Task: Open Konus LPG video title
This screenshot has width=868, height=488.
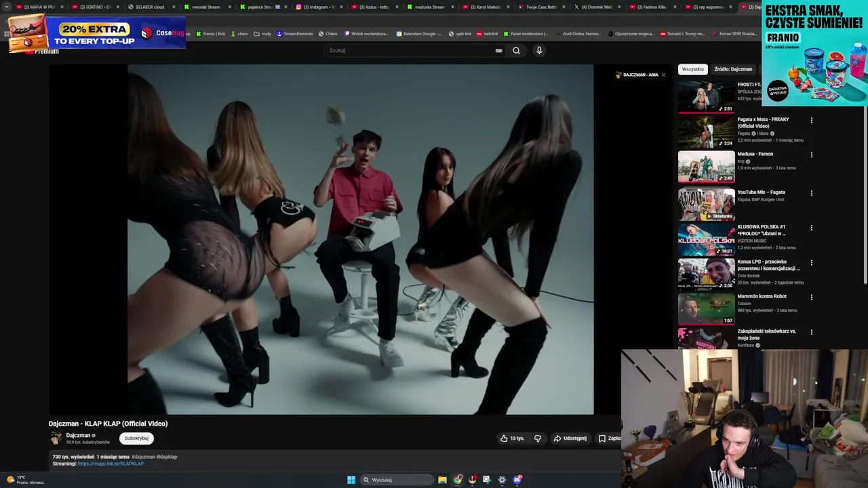Action: pyautogui.click(x=768, y=265)
